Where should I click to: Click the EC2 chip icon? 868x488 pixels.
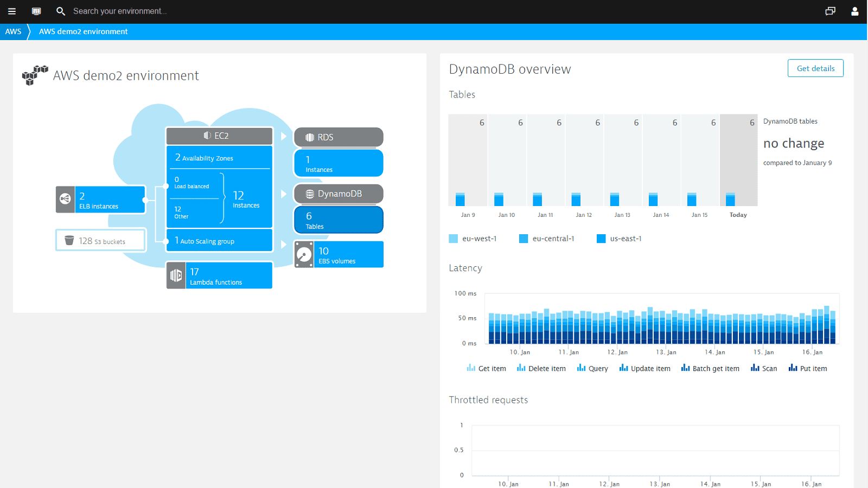207,136
